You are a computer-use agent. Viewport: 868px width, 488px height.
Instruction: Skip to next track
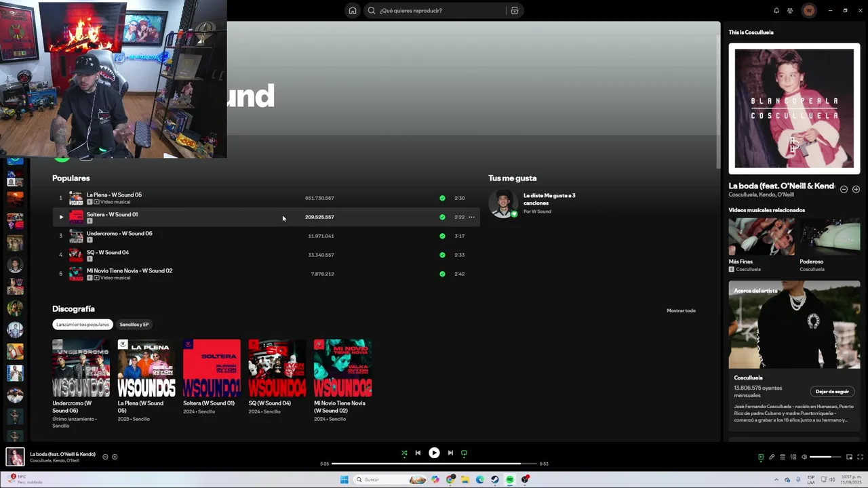pyautogui.click(x=450, y=453)
